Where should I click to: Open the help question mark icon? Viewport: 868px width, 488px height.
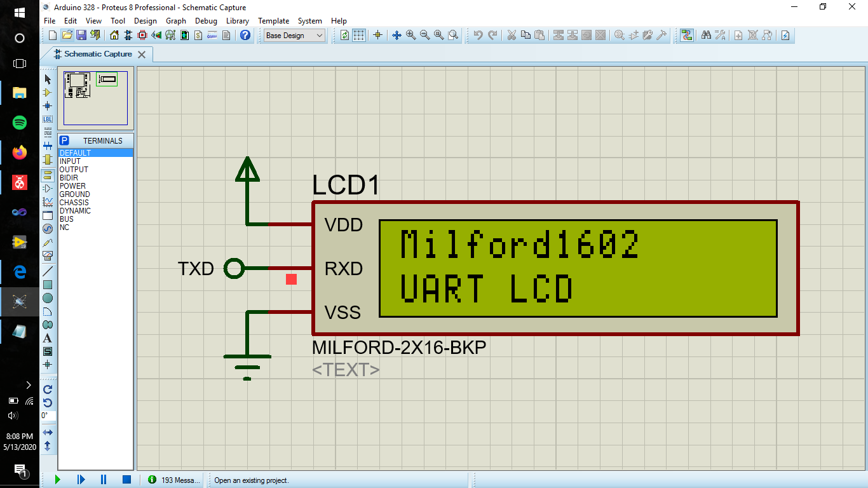[x=245, y=36]
